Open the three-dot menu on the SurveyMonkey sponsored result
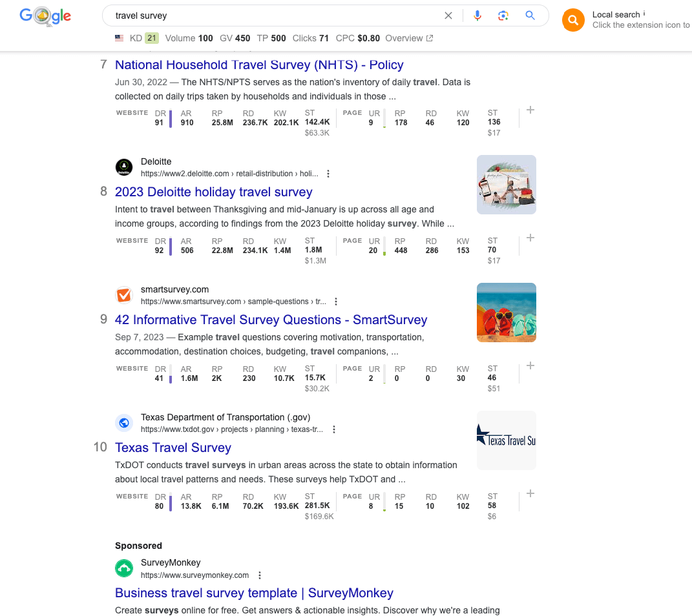Screen dimensions: 692x616 [260, 575]
